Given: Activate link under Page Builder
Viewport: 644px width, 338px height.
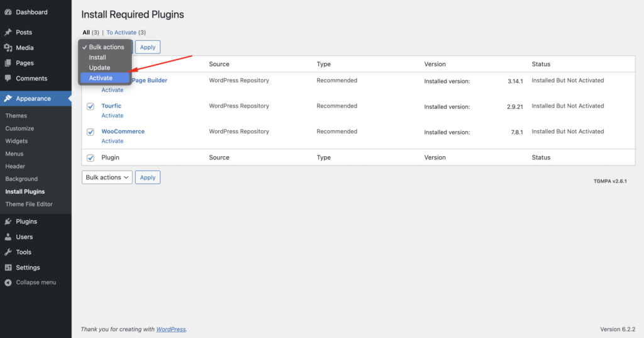Looking at the screenshot, I should coord(112,90).
